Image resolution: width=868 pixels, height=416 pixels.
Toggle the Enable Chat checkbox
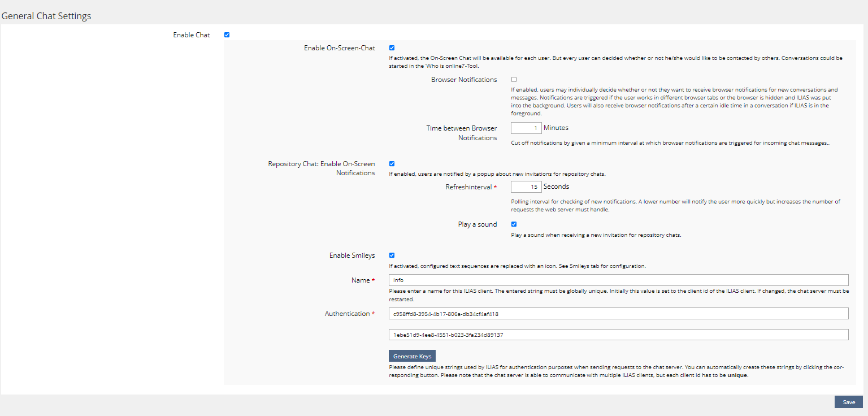point(227,35)
